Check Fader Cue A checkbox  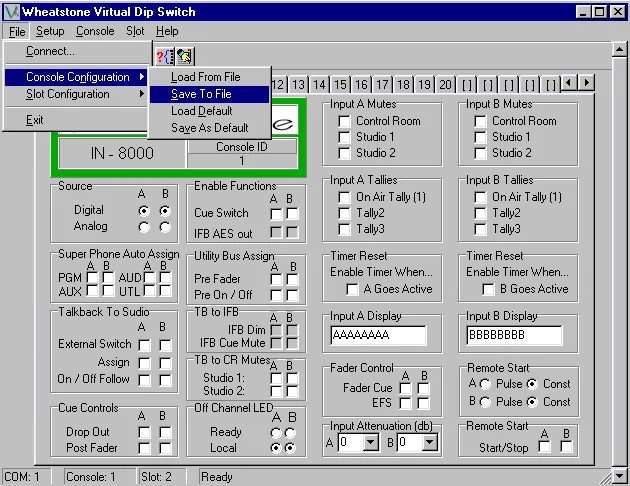coord(405,388)
